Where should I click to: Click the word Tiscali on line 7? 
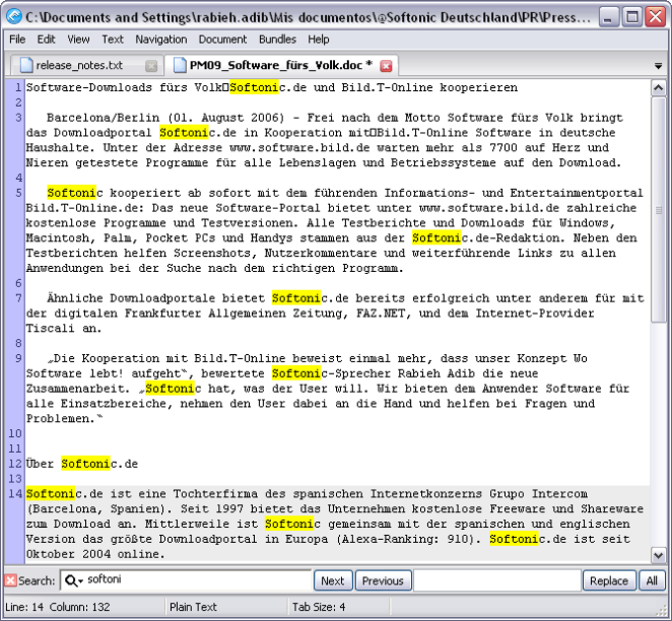(x=50, y=328)
